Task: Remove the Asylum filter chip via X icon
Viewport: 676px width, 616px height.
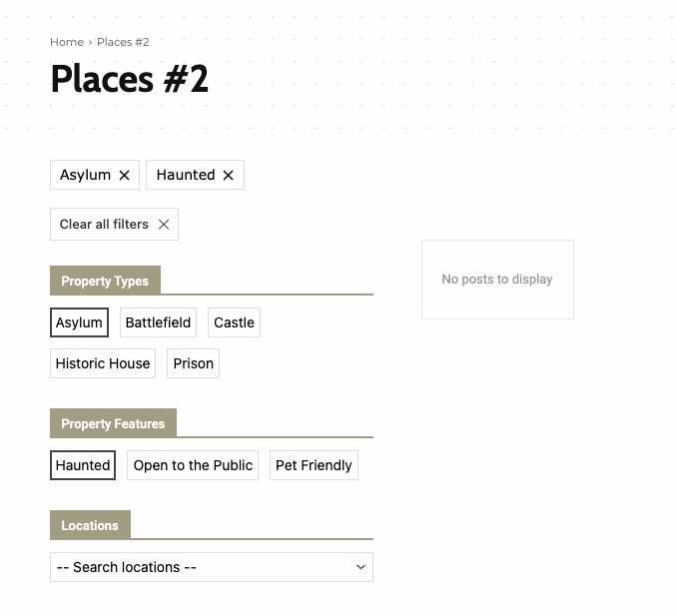Action: point(124,175)
